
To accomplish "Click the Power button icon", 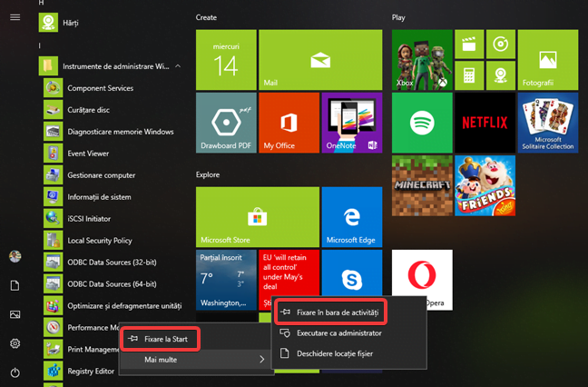I will [x=15, y=372].
